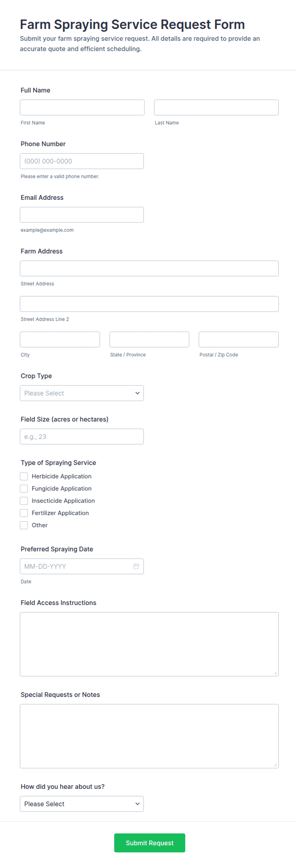Viewport: 296px width, 868px height.
Task: Click the Field Access Instructions text area
Action: [x=149, y=644]
